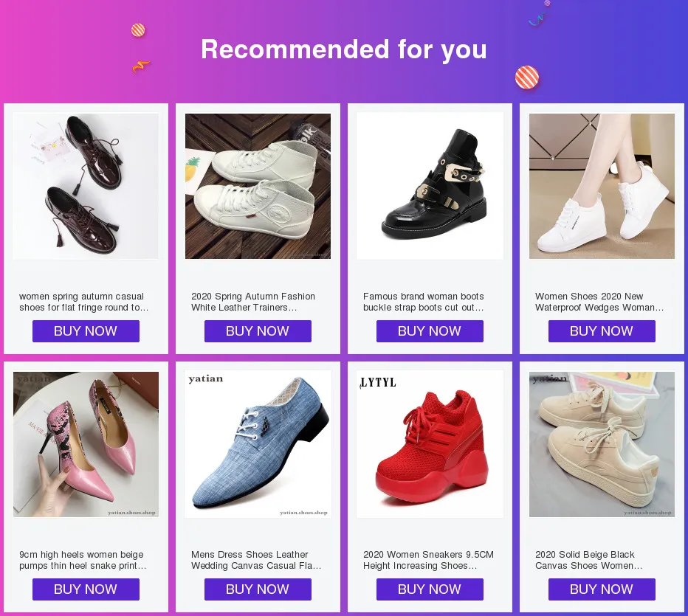Open the '2020 Solid Beige Black Canvas' title
Viewport: 688px width, 616px height.
589,560
